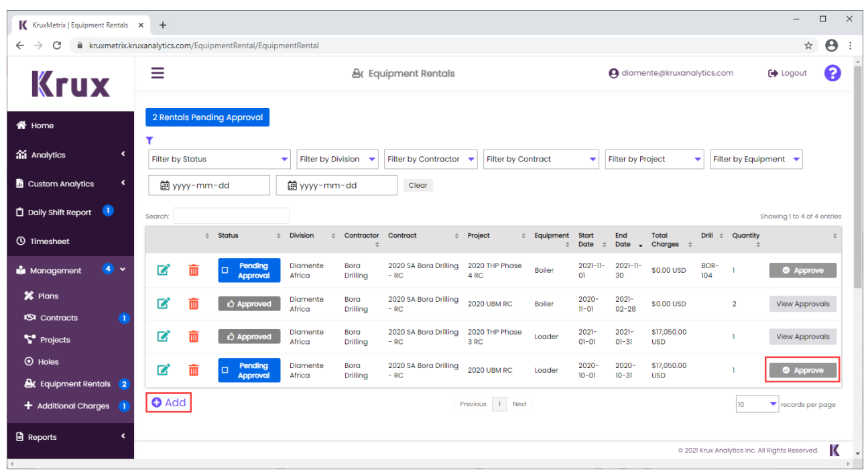Image resolution: width=868 pixels, height=476 pixels.
Task: Click into the table Search field
Action: pyautogui.click(x=231, y=216)
